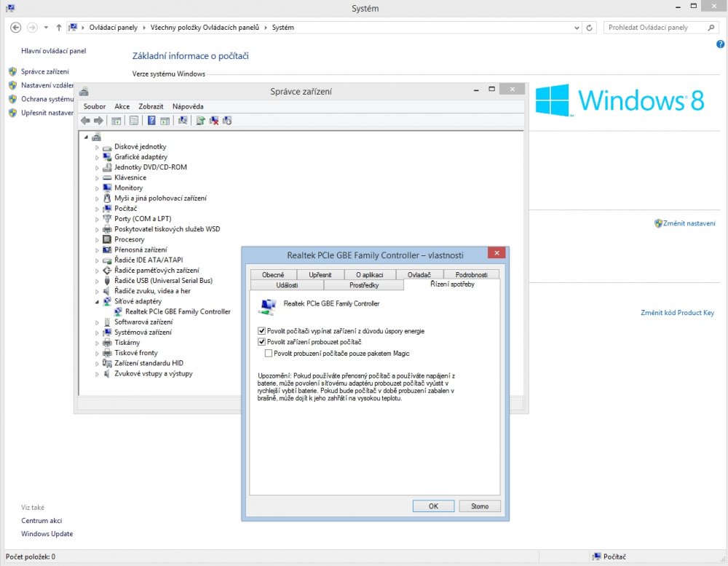Expand Diskové jednotky node

coord(97,147)
